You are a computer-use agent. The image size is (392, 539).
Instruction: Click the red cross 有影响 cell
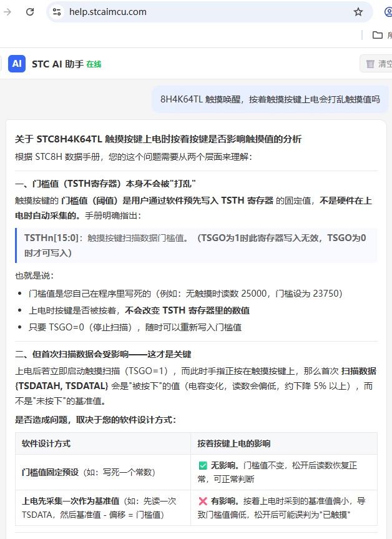[x=284, y=508]
